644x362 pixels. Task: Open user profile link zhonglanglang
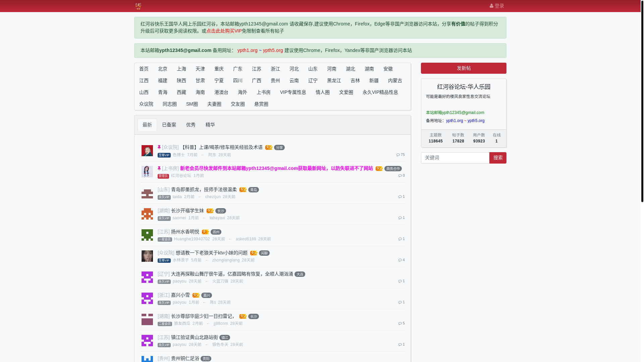[226, 260]
